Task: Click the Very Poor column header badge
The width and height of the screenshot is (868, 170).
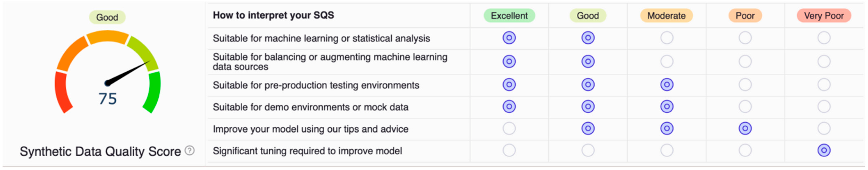Action: [823, 16]
